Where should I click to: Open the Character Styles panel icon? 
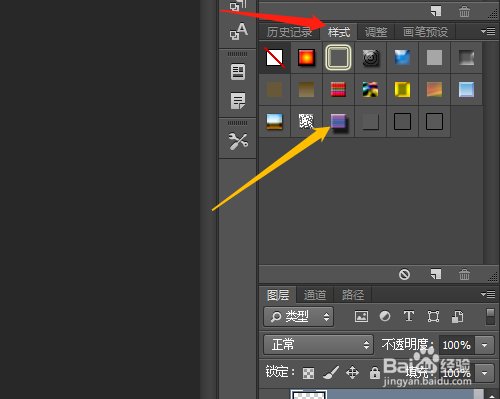coord(238,31)
